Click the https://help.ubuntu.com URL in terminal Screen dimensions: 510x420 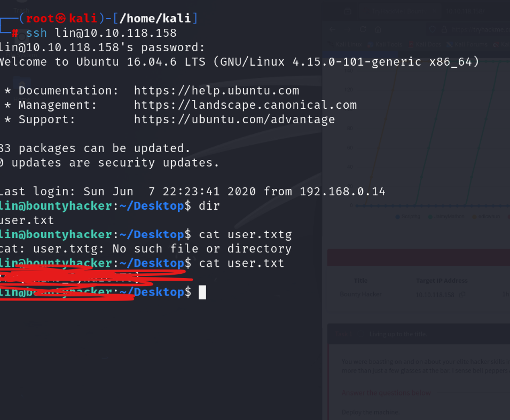pyautogui.click(x=216, y=91)
